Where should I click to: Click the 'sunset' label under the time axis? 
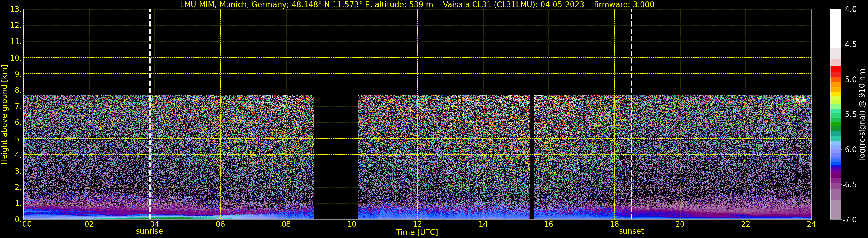(x=631, y=231)
